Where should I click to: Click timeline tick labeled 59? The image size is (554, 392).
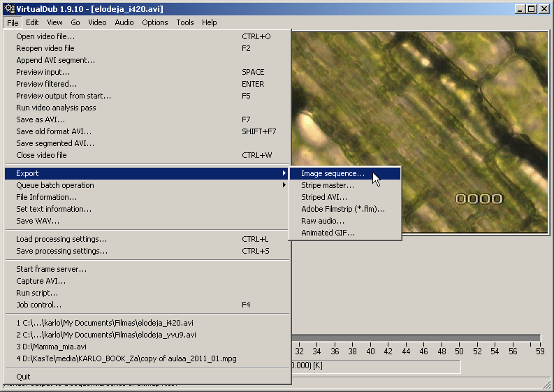click(x=540, y=349)
